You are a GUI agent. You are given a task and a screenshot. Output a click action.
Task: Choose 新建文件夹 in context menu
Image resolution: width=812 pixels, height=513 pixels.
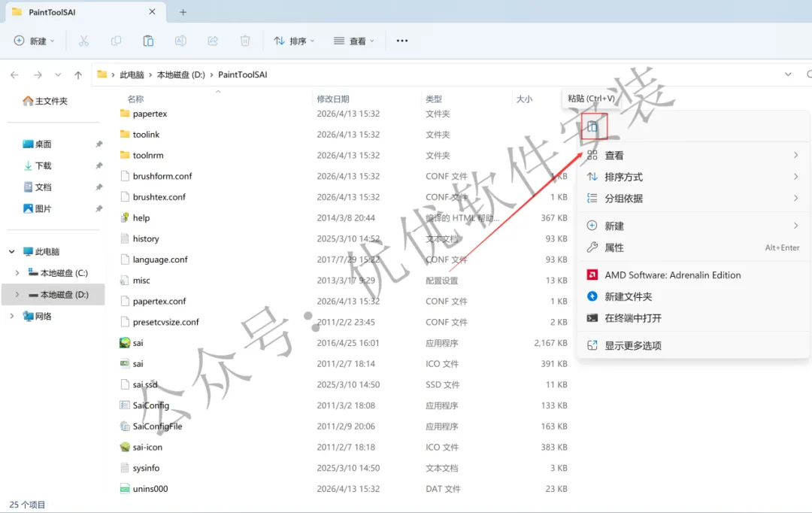(x=693, y=296)
